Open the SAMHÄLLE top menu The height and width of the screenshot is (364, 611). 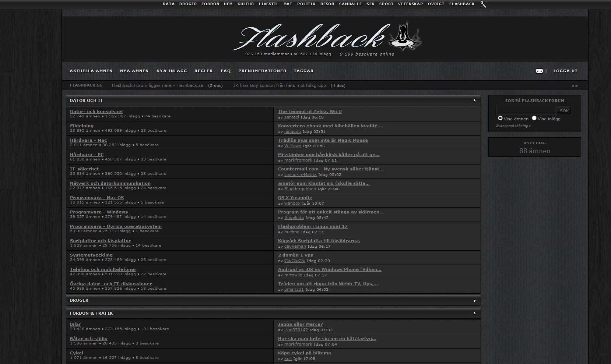coord(351,4)
